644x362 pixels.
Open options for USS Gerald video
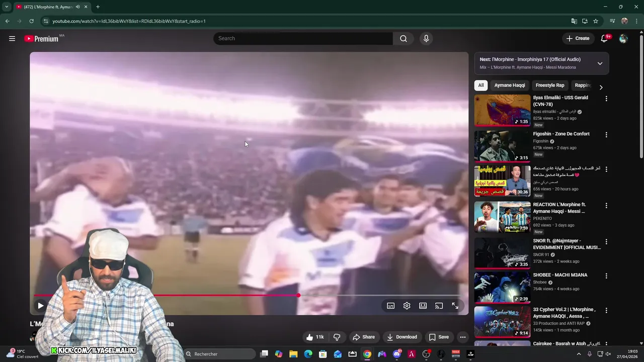click(606, 99)
